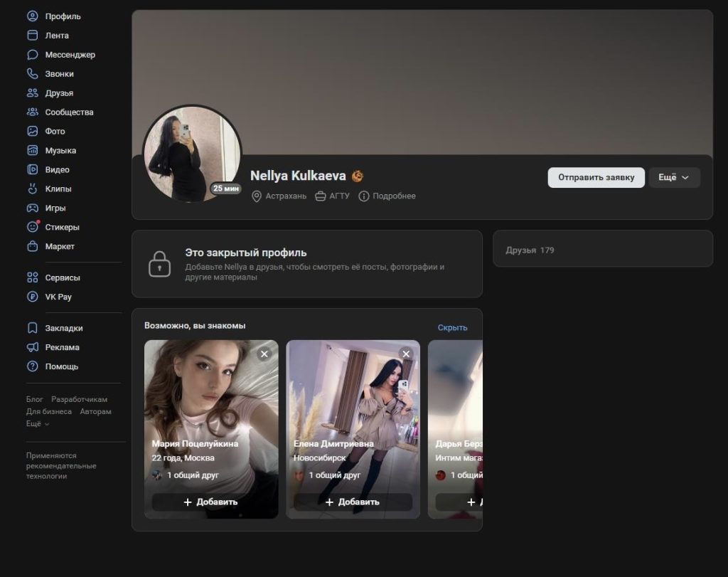
Task: Add Мария Поцелуйкина with Добавить button
Action: 211,502
